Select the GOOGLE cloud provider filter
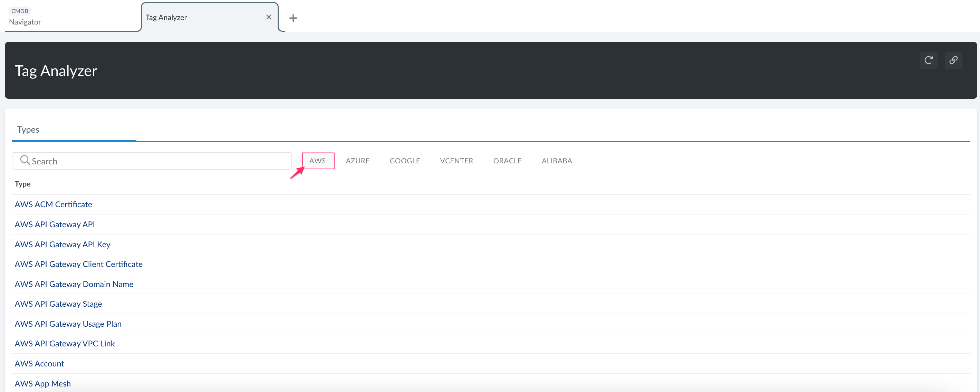980x392 pixels. (x=404, y=161)
